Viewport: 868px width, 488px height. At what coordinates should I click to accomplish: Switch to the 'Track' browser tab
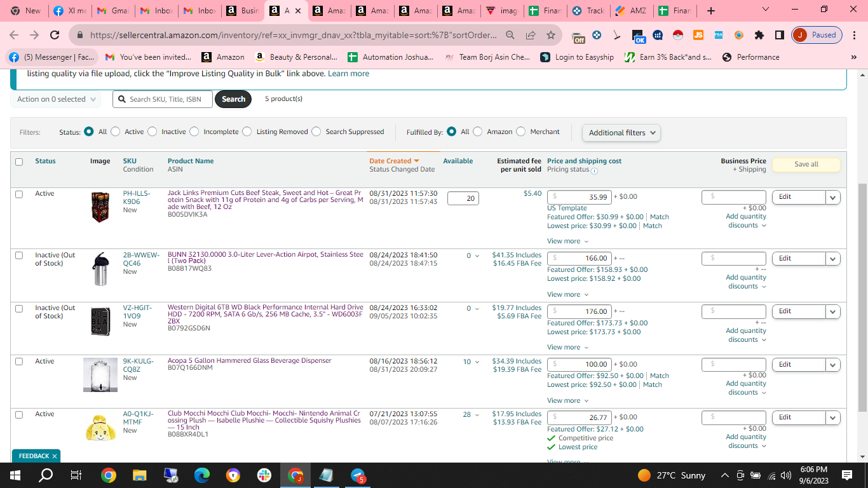[588, 11]
